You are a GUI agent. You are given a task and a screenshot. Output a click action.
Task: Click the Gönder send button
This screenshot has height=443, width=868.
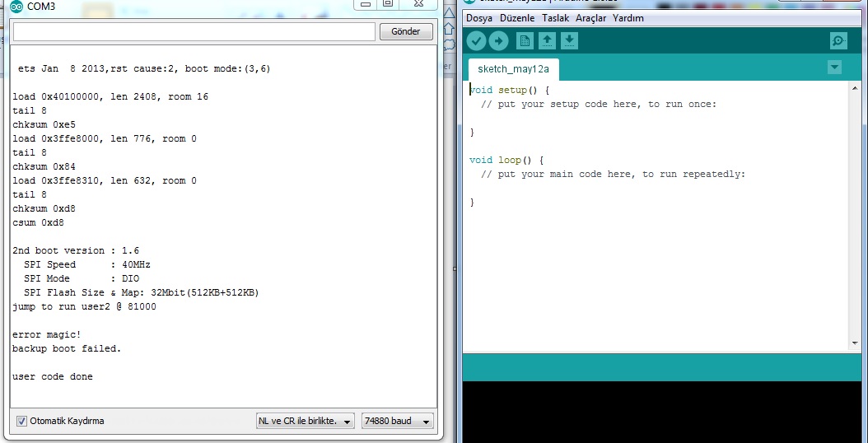[406, 31]
